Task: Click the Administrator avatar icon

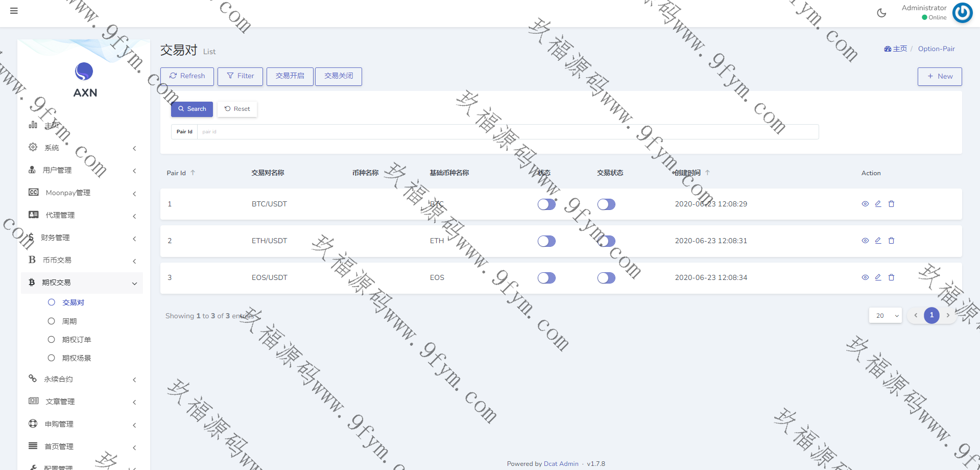Action: 962,13
